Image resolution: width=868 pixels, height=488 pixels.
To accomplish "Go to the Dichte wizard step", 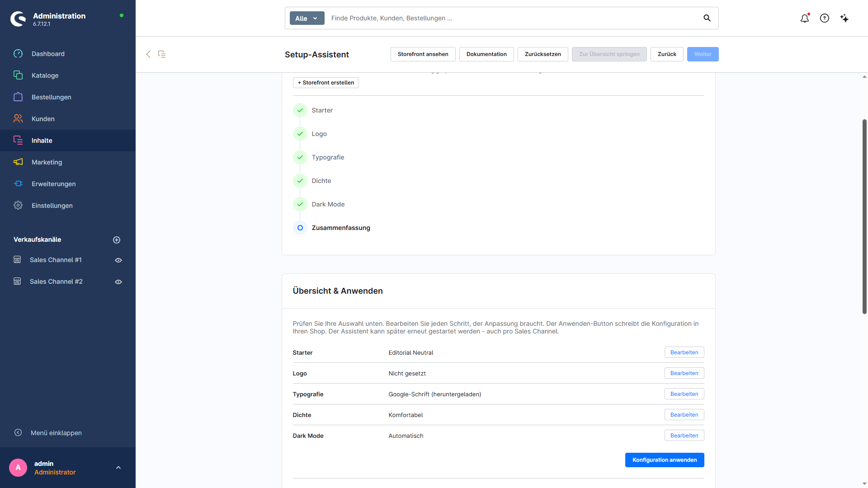I will tap(312, 181).
